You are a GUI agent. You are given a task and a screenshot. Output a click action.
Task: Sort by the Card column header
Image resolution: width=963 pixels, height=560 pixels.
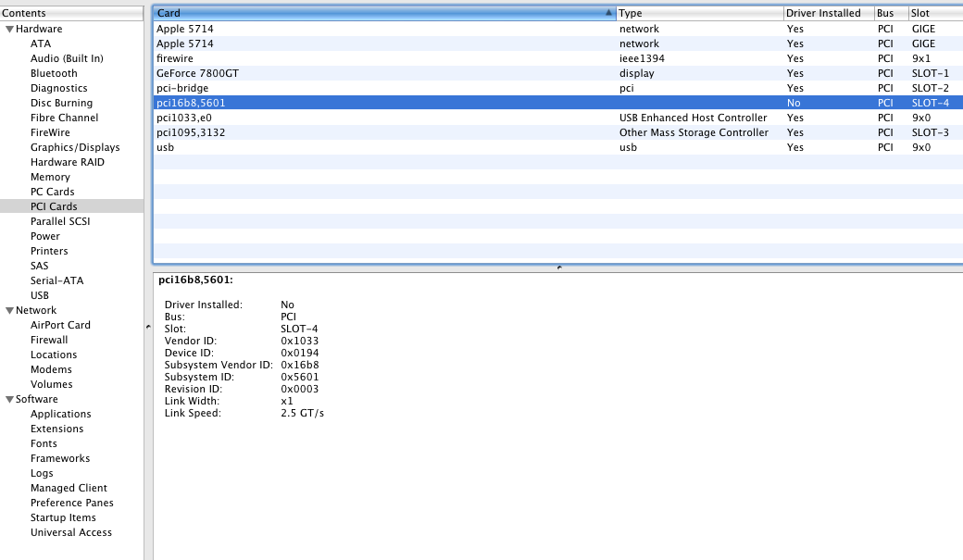click(384, 13)
